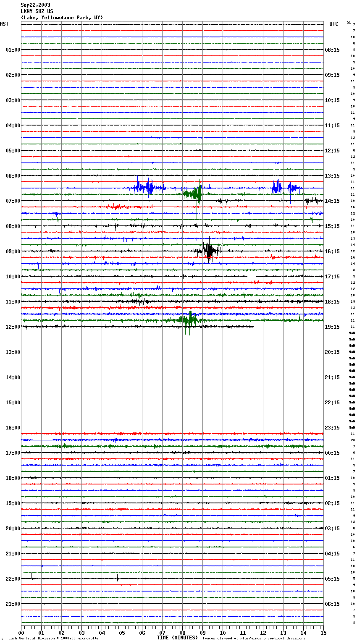
Task: Click the 01:15 UTC time label
Action: [332, 478]
